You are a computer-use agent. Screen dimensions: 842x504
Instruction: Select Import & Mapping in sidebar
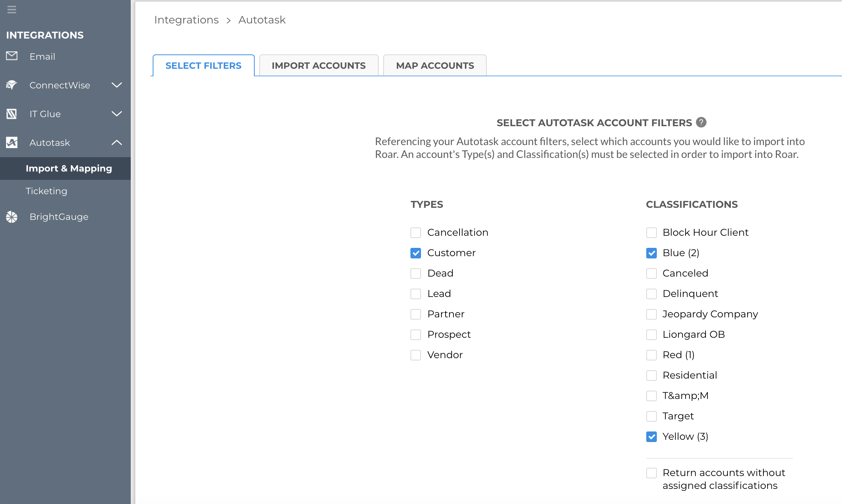(69, 169)
